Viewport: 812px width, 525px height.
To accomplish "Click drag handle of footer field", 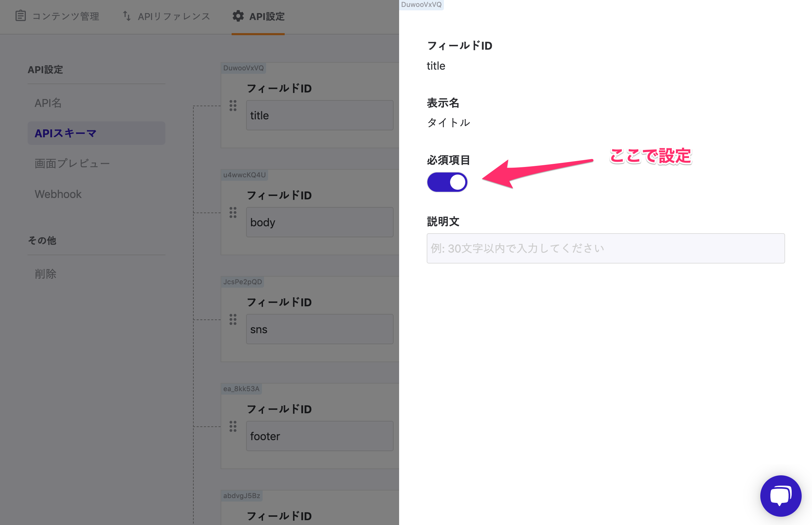I will click(233, 426).
